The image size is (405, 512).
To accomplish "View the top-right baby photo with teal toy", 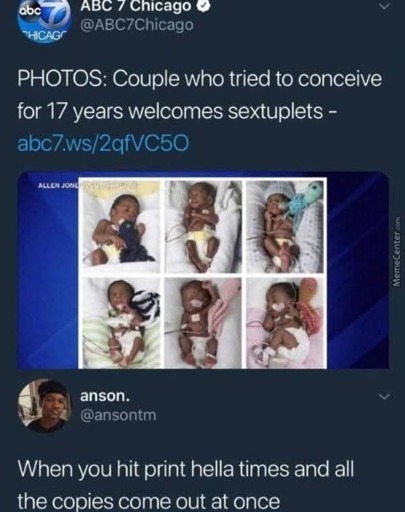I will (285, 227).
